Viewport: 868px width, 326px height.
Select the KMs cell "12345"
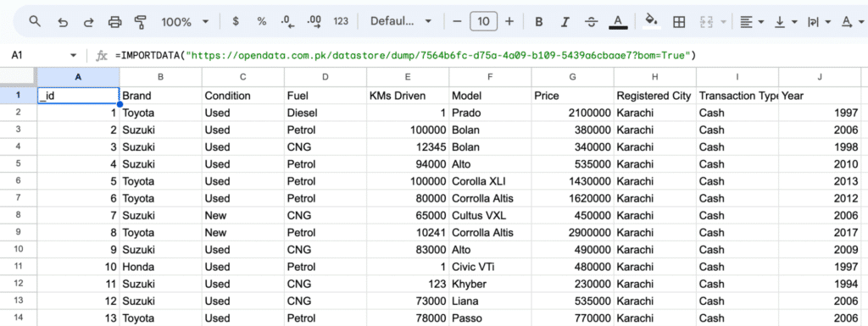tap(408, 147)
